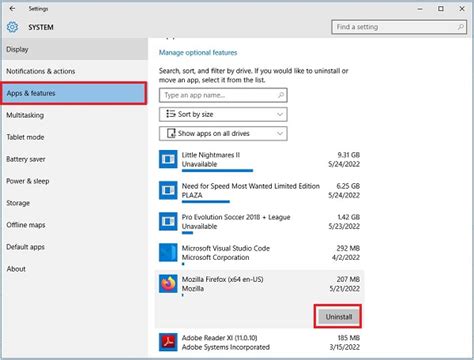The image size is (474, 360).
Task: Open the Sort by size dropdown
Action: (223, 114)
